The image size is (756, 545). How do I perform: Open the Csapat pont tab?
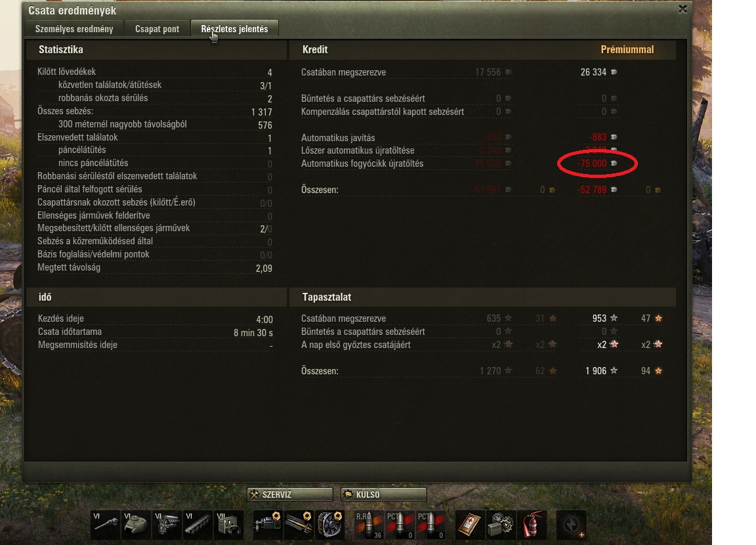pos(157,29)
